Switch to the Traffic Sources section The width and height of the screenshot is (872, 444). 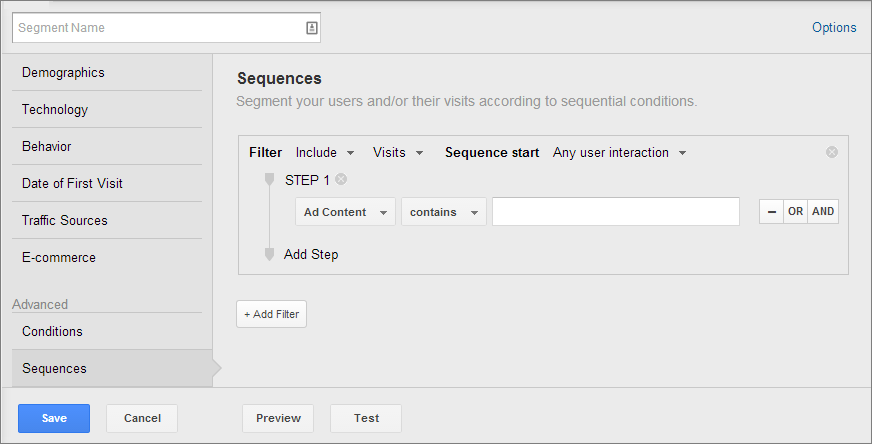[x=65, y=221]
